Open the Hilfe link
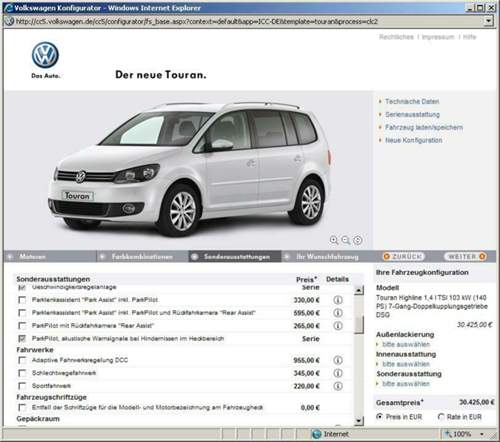The height and width of the screenshot is (442, 500). (x=470, y=37)
